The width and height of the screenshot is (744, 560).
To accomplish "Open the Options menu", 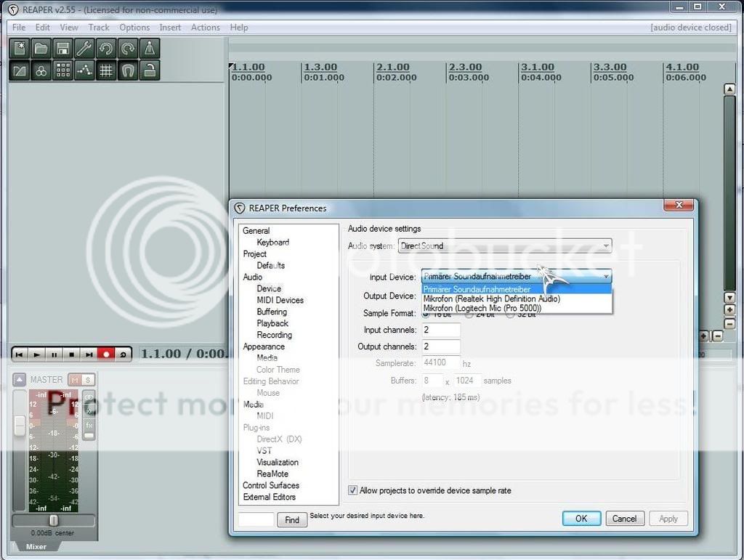I will [x=134, y=28].
